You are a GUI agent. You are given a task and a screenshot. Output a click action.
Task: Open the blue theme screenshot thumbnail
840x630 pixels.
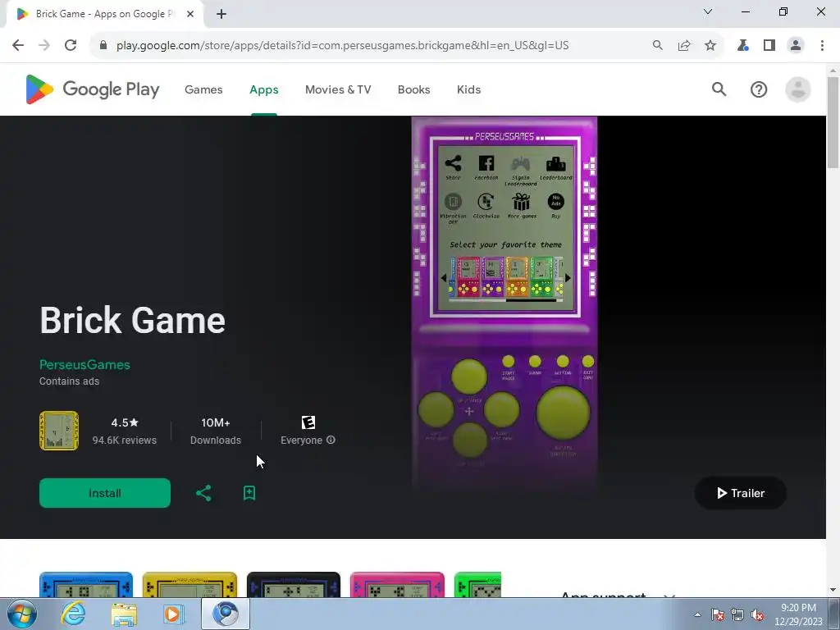click(x=85, y=584)
